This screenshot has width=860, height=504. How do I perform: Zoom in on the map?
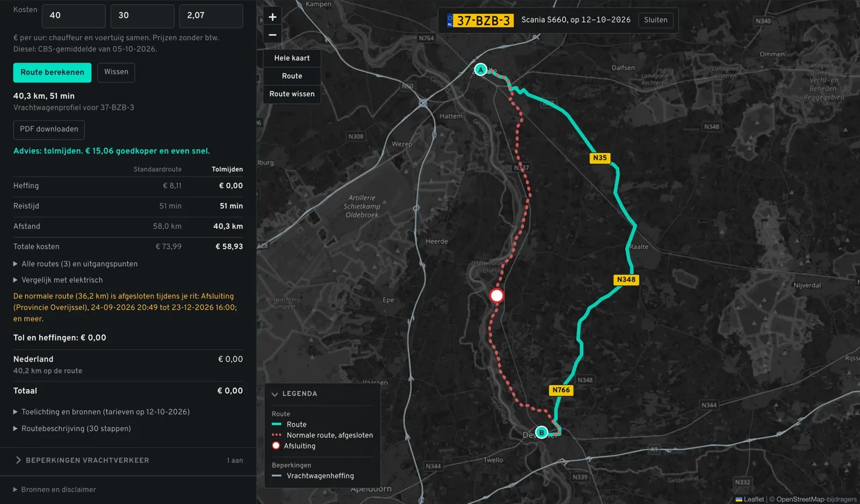(273, 17)
